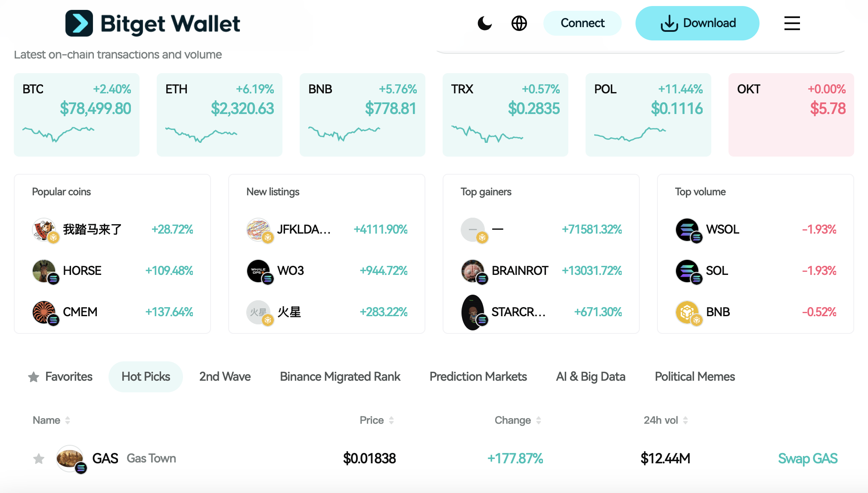Sort the table by 24h vol
The image size is (868, 493).
[x=664, y=420]
